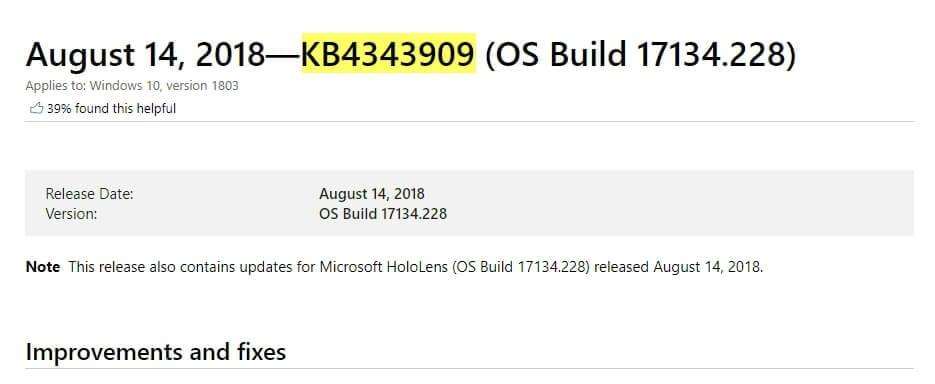Click 'OS Build 17134.228' in the title
Viewport: 935px width, 384px height.
pyautogui.click(x=641, y=54)
